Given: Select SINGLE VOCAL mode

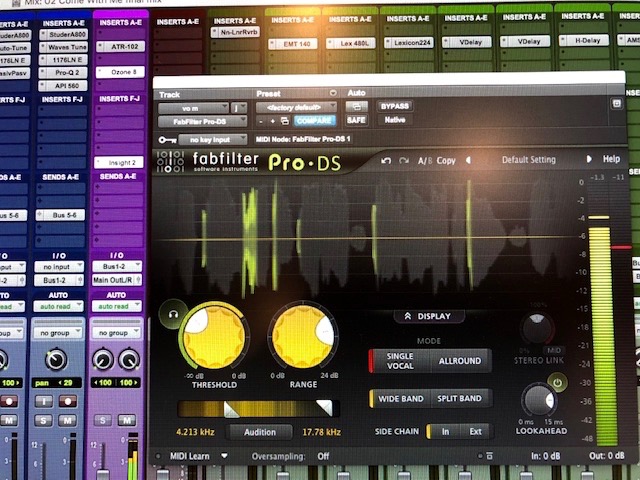Looking at the screenshot, I should pos(400,361).
